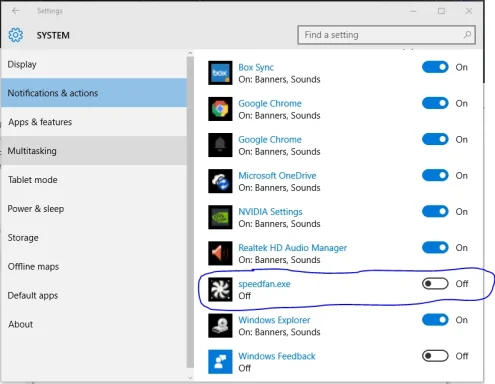This screenshot has width=495, height=384.
Task: Click the Microsoft OneDrive cloud icon
Action: (220, 181)
